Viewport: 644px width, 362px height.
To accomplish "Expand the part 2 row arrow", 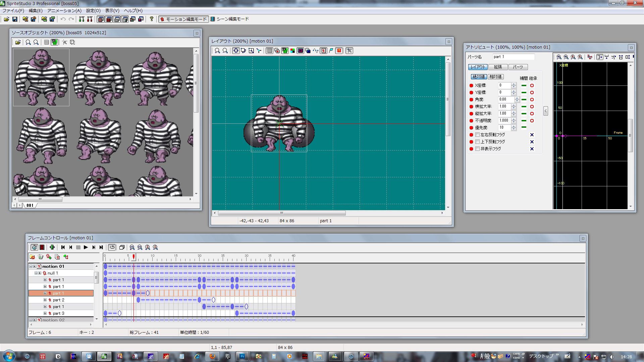I will tap(45, 300).
